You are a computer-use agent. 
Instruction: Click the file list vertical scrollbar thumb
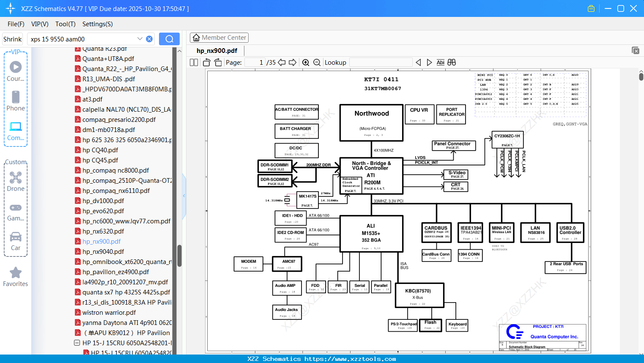[179, 256]
